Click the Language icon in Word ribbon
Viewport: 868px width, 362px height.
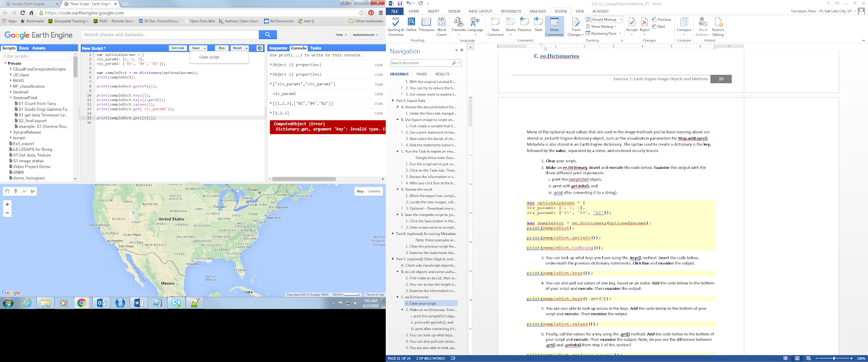tap(475, 26)
